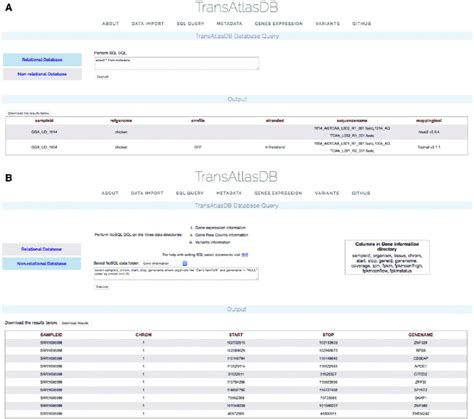Image resolution: width=474 pixels, height=419 pixels.
Task: Click the annfile column header
Action: point(198,120)
